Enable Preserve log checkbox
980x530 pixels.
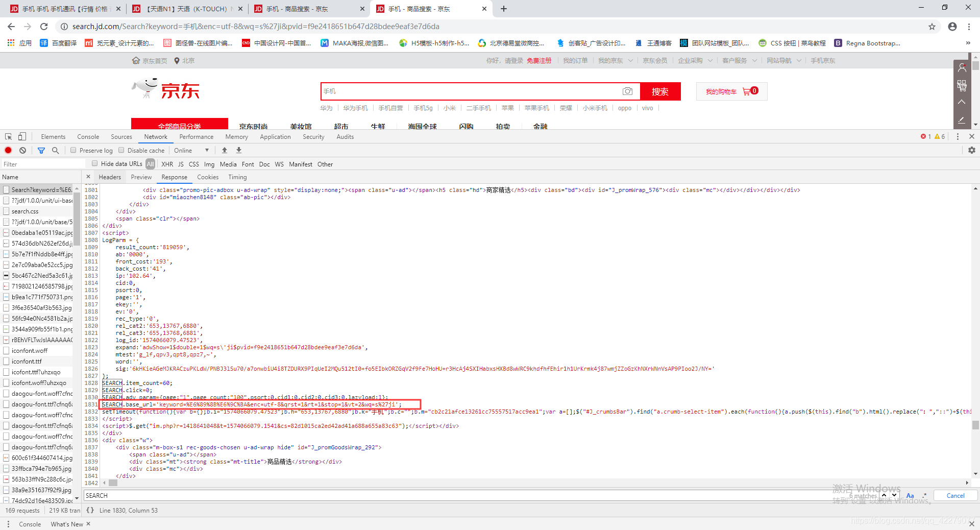[73, 150]
